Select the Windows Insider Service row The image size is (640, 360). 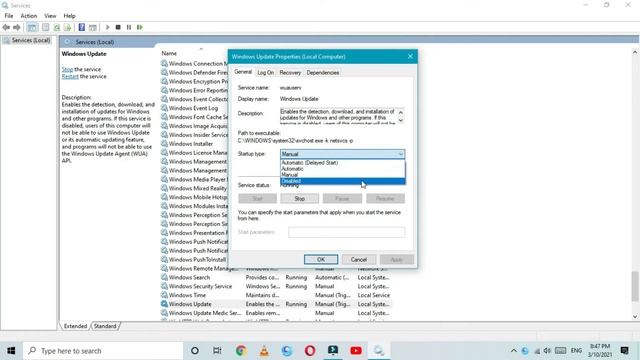click(x=194, y=135)
